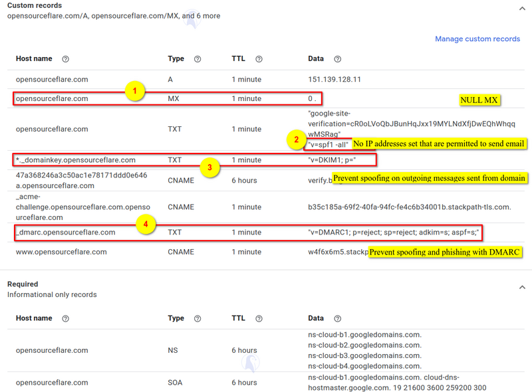Click help icon beside TTL in Custom records
The width and height of the screenshot is (532, 392).
click(259, 59)
